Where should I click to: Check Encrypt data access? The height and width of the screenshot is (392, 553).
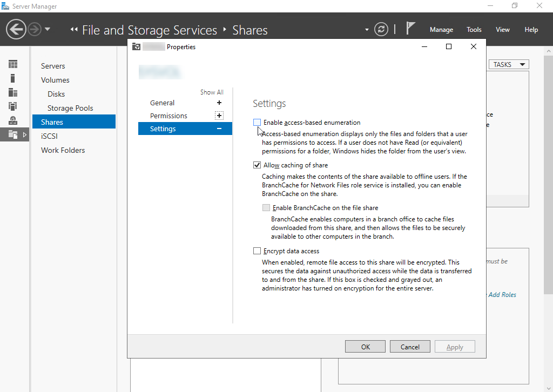(x=257, y=251)
